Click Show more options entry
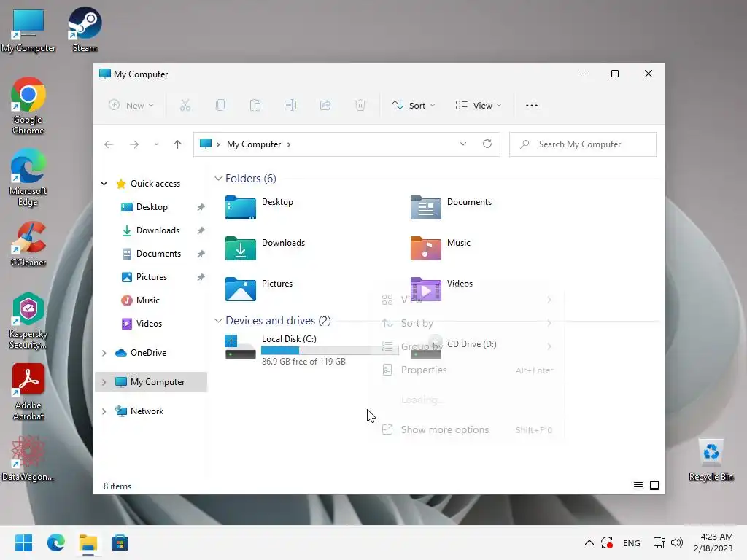 point(468,429)
